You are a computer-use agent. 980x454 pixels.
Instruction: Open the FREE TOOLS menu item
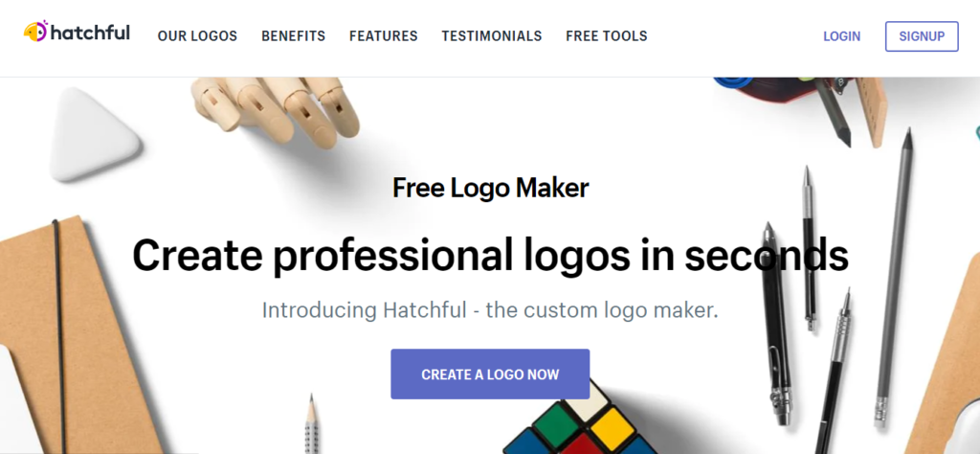pyautogui.click(x=606, y=36)
